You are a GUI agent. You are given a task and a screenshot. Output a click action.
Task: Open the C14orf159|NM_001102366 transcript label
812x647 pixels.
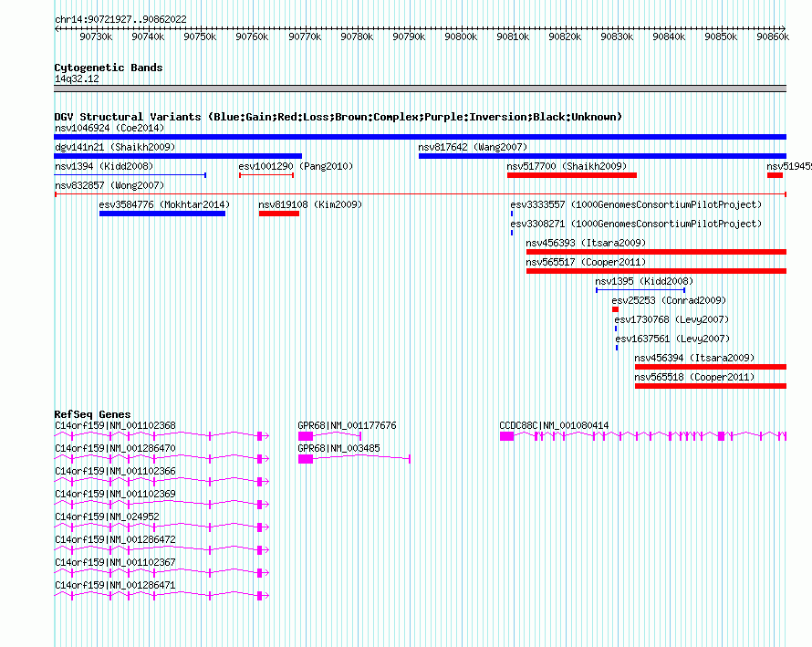click(116, 471)
